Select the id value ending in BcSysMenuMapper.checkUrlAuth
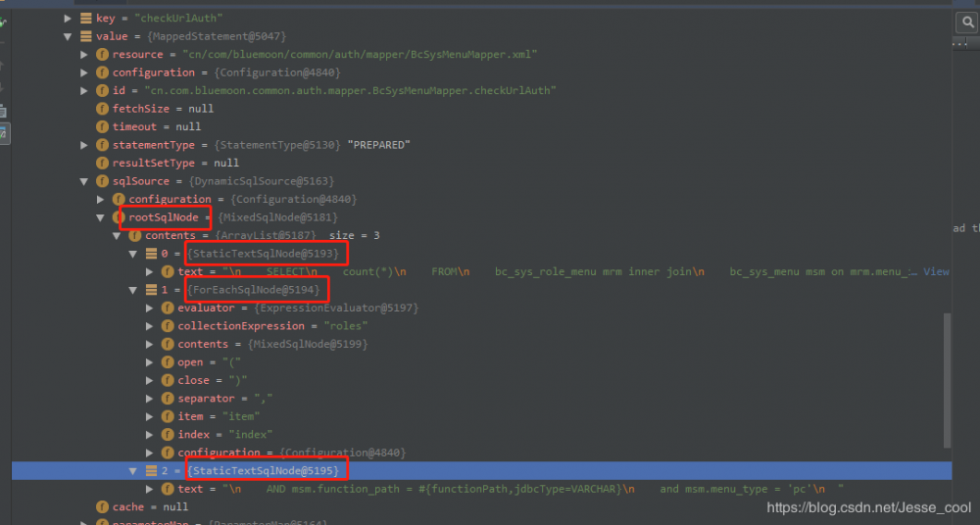The width and height of the screenshot is (980, 525). [x=350, y=91]
